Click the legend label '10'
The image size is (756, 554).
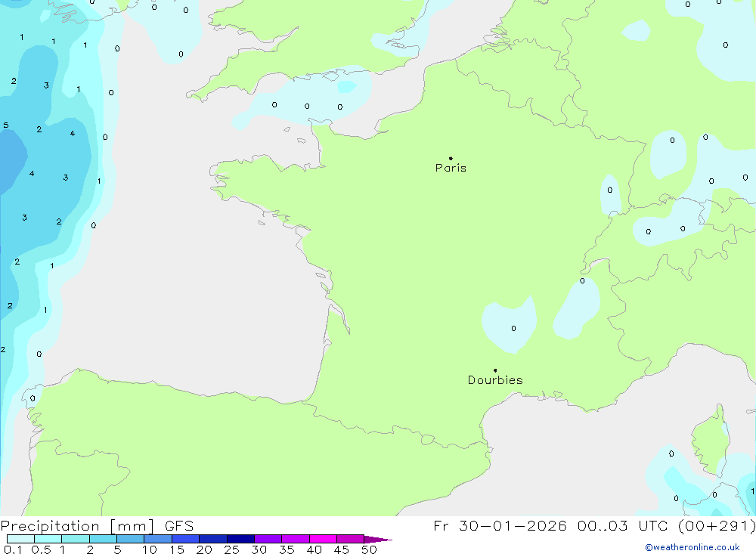coord(150,549)
